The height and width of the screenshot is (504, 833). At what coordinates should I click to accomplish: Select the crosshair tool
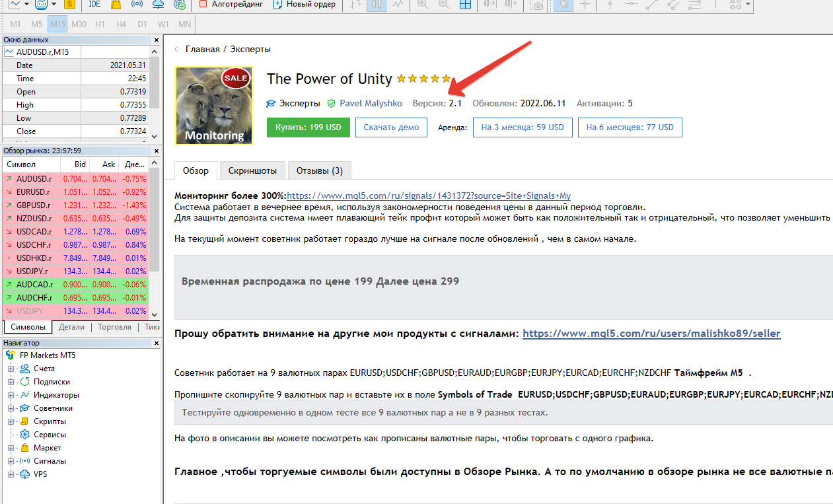tap(584, 4)
